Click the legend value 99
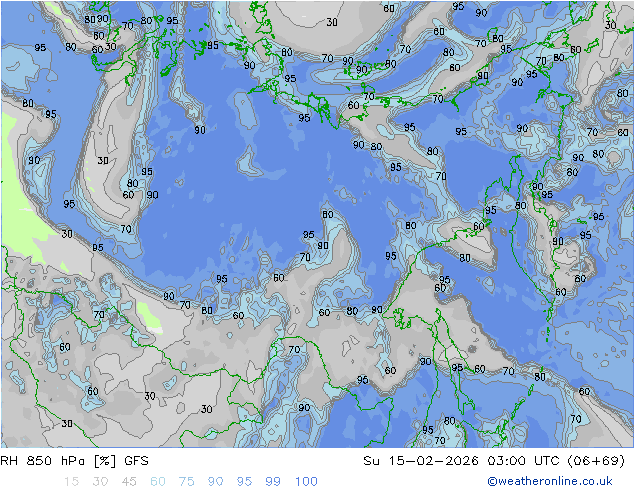 pyautogui.click(x=273, y=481)
